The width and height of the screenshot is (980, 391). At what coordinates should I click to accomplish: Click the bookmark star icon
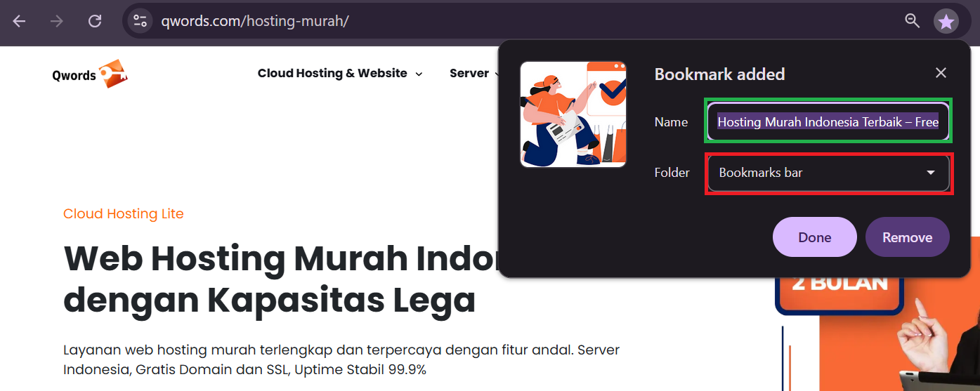pyautogui.click(x=946, y=21)
